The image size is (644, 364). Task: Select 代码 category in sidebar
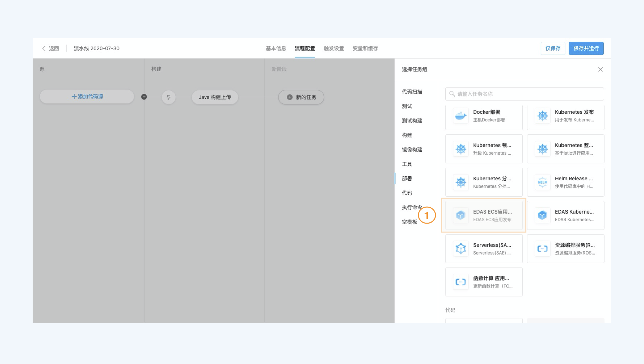[x=407, y=193]
